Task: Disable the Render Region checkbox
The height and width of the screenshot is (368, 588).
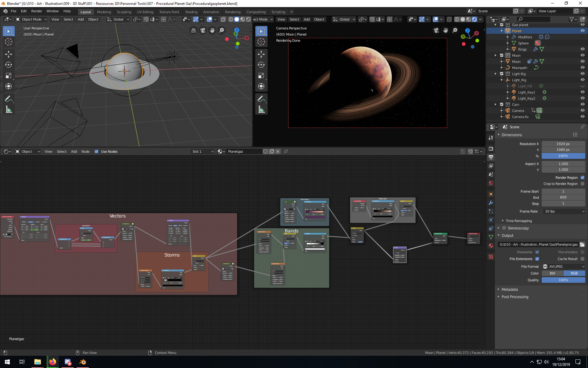Action: point(582,178)
